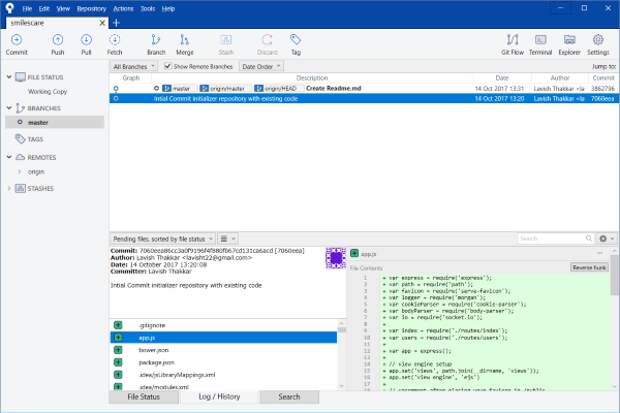
Task: Click the added-file icon beside bower.json
Action: (x=118, y=350)
